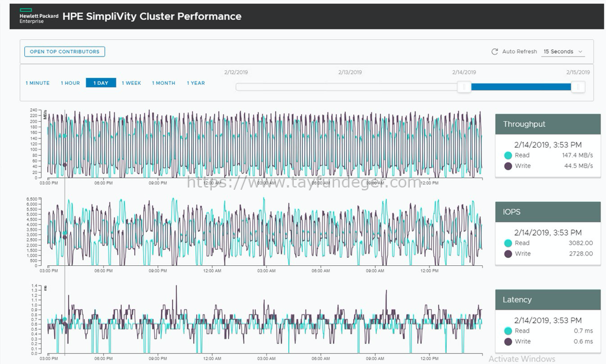This screenshot has height=364, width=606.
Task: Click the Latency Write purple legend dot
Action: pyautogui.click(x=508, y=342)
